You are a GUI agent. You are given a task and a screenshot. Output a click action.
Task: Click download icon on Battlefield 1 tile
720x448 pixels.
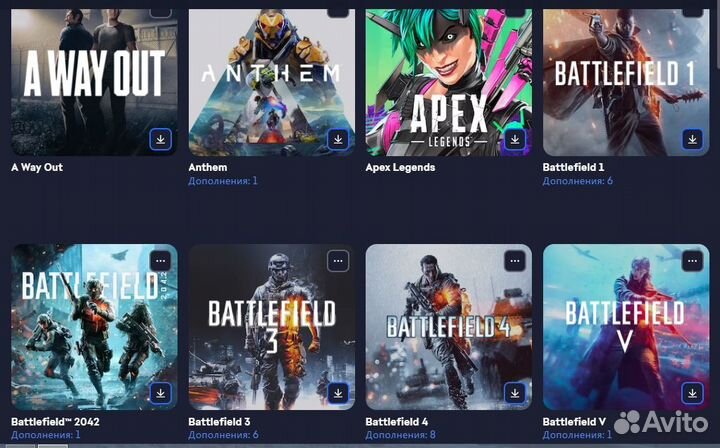click(692, 139)
